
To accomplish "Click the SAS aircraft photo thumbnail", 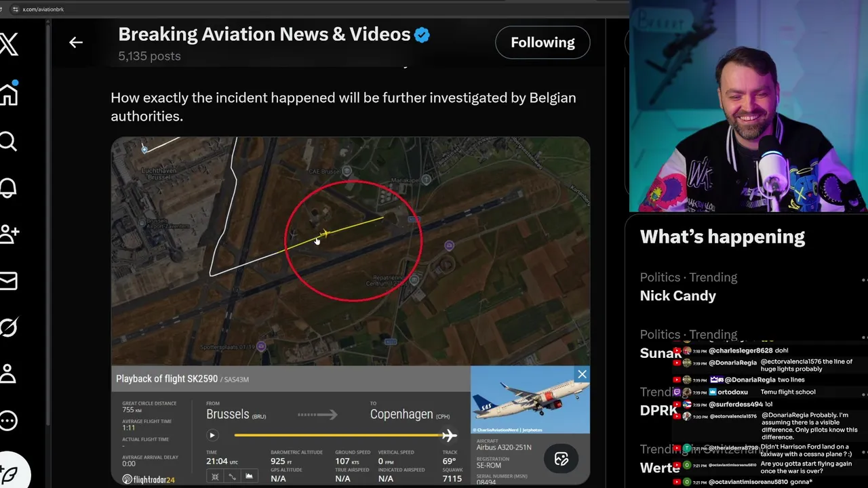I will click(x=530, y=400).
